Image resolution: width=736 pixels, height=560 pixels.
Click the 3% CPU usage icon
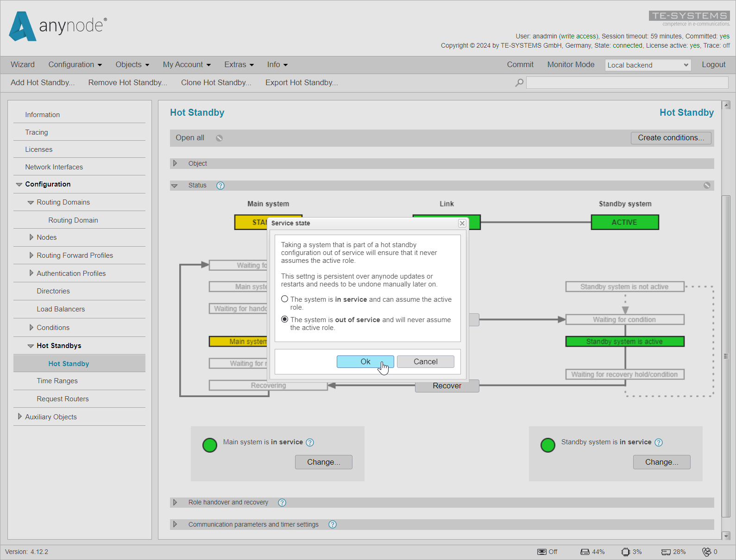coord(626,552)
